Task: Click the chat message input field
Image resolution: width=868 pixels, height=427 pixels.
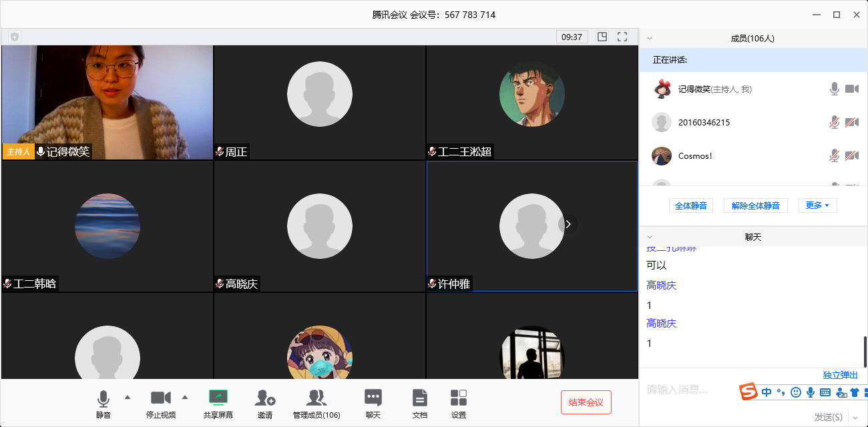Action: pyautogui.click(x=688, y=390)
